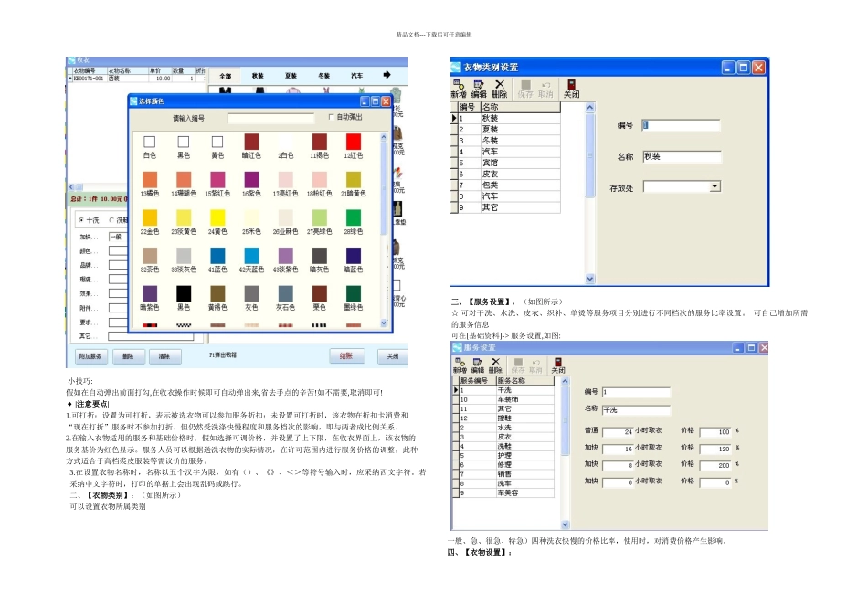Open the 夏装 category tab
The image size is (868, 614).
click(291, 76)
